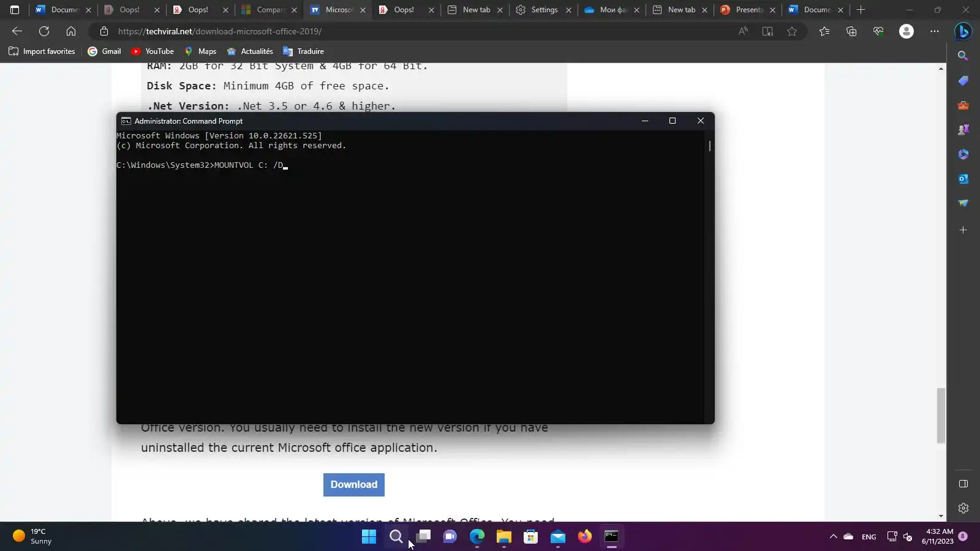Open the Maps bookmark
Viewport: 980px width, 551px height.
[x=200, y=51]
